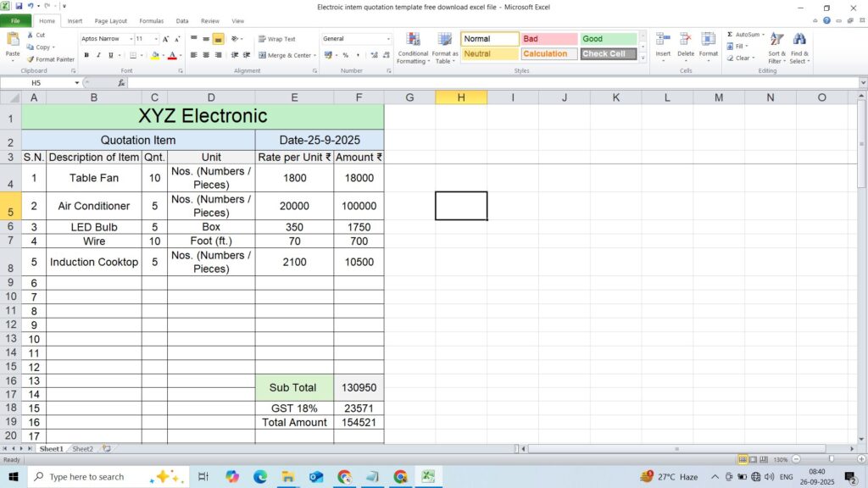This screenshot has width=868, height=488.
Task: Toggle Wrap Text for selected cells
Action: pyautogui.click(x=277, y=39)
